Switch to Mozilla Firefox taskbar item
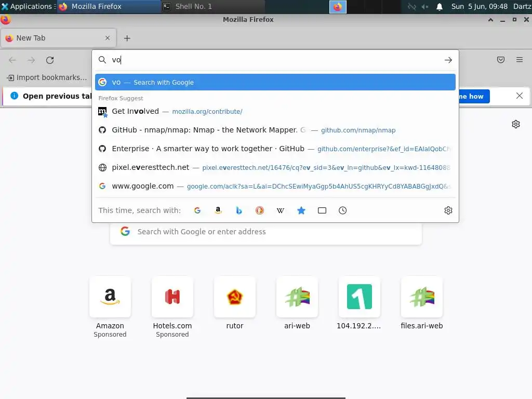Image resolution: width=532 pixels, height=399 pixels. [x=109, y=6]
